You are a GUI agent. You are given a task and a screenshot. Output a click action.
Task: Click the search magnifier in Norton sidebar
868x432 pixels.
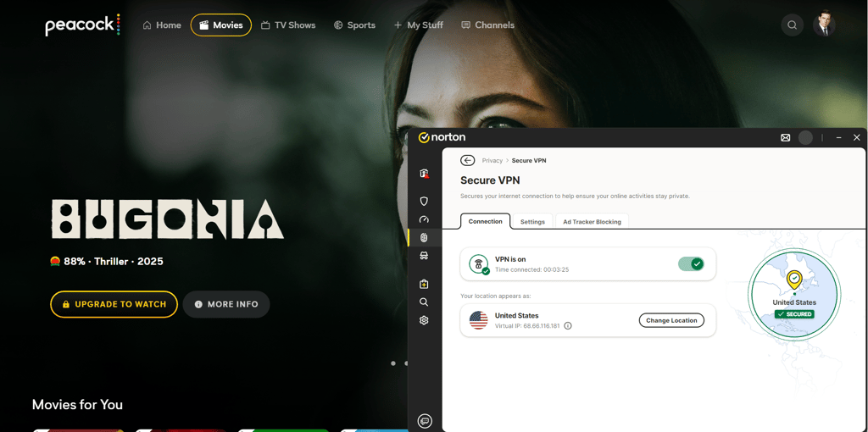424,302
